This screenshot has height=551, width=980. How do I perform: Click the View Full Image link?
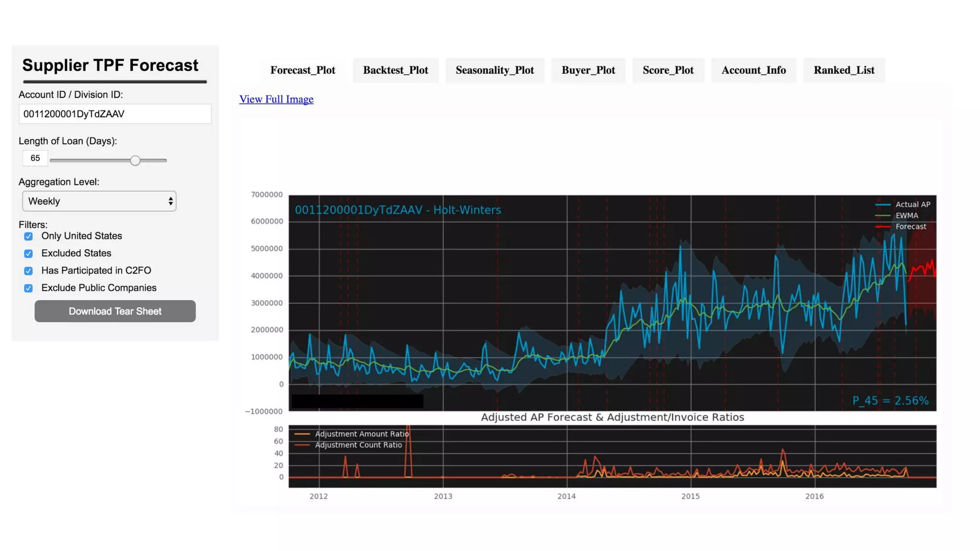[276, 99]
